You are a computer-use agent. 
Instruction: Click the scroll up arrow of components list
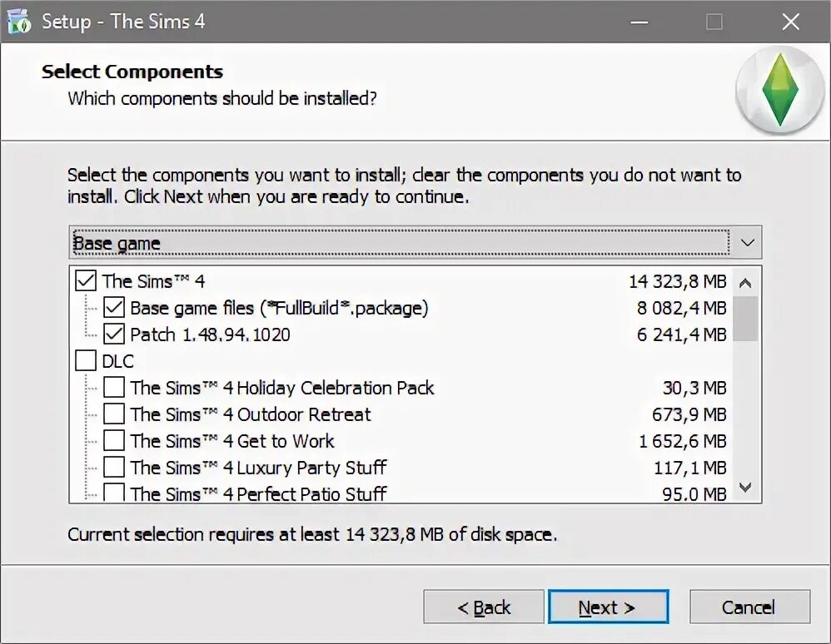click(745, 283)
